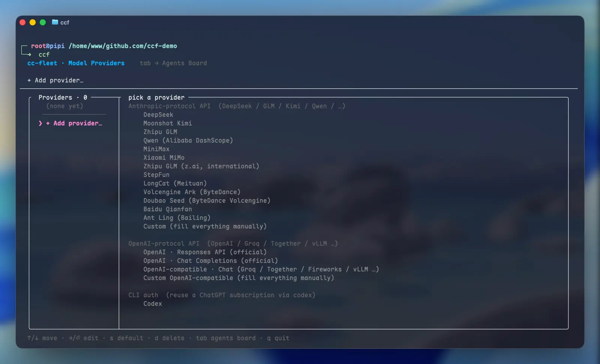Choose the Codex CLI auth option
The width and height of the screenshot is (600, 364).
coord(153,304)
